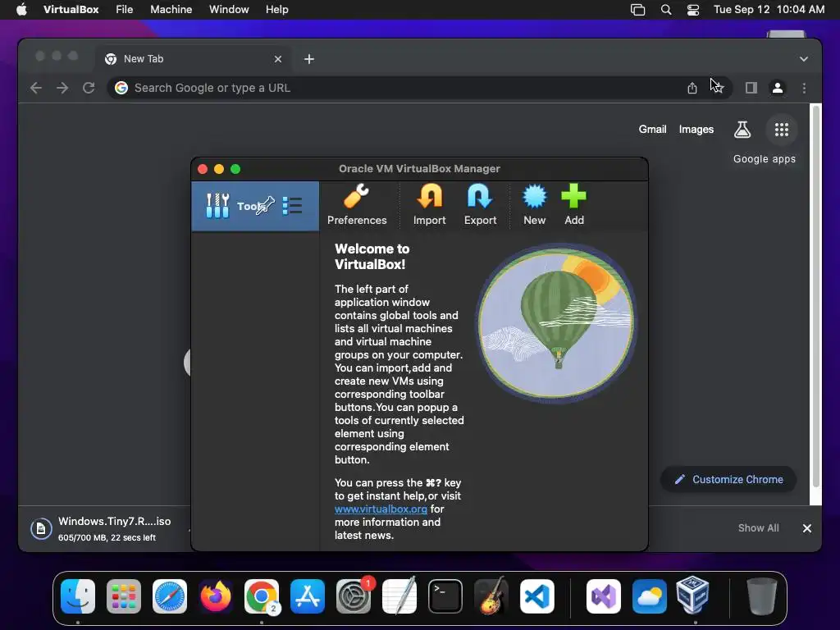
Task: Open Chrome profile icon
Action: [778, 88]
